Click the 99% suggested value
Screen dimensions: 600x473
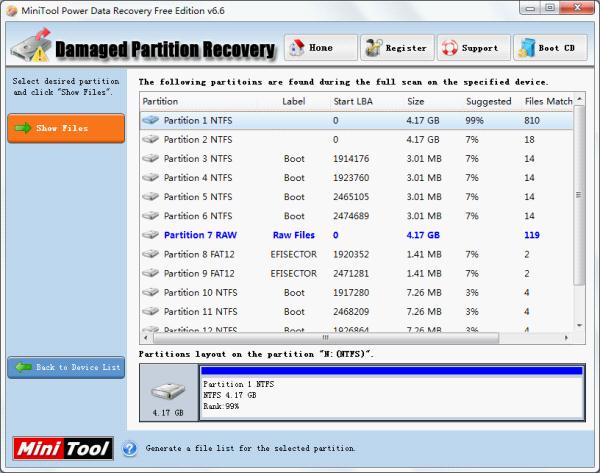point(474,120)
